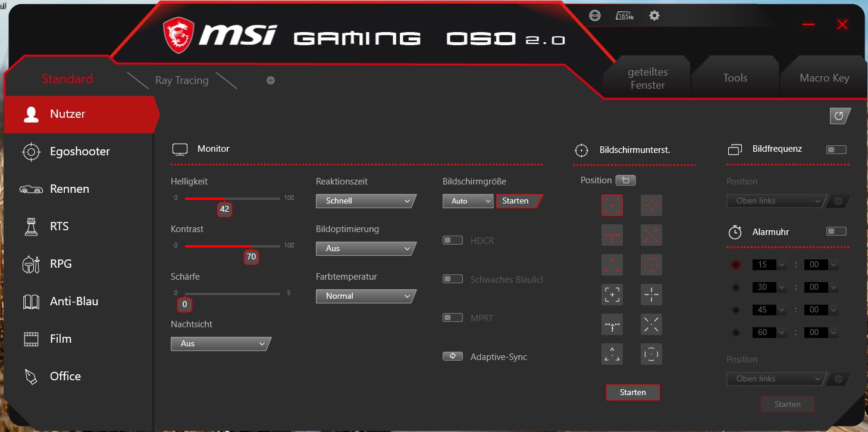
Task: Select the Egoshooter mode
Action: click(x=79, y=152)
